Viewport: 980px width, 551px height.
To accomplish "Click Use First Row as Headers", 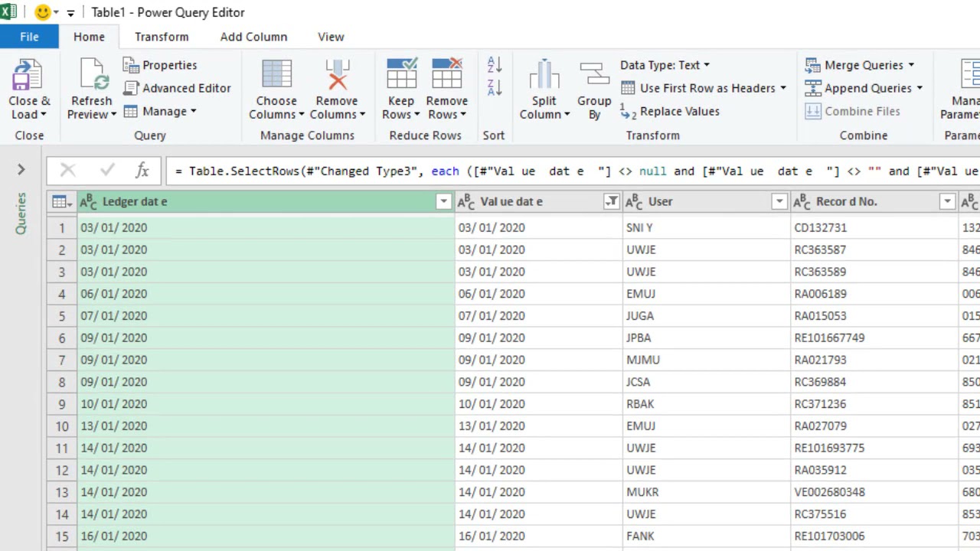I will click(707, 88).
